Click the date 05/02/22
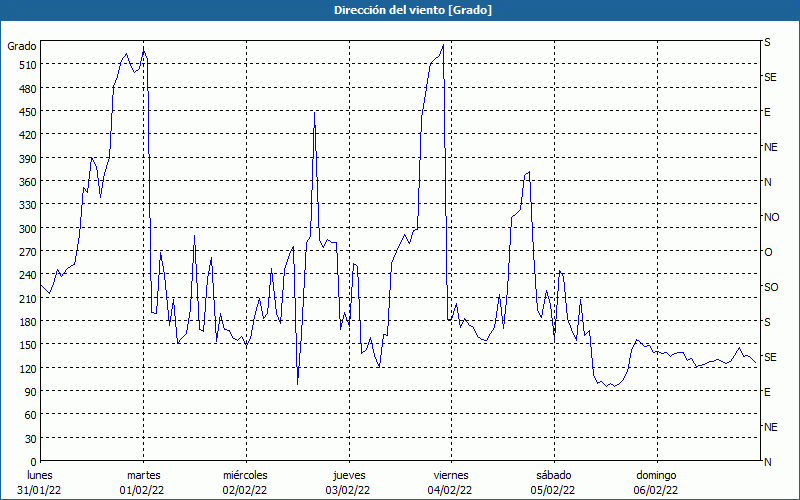The width and height of the screenshot is (800, 500). coord(553,490)
